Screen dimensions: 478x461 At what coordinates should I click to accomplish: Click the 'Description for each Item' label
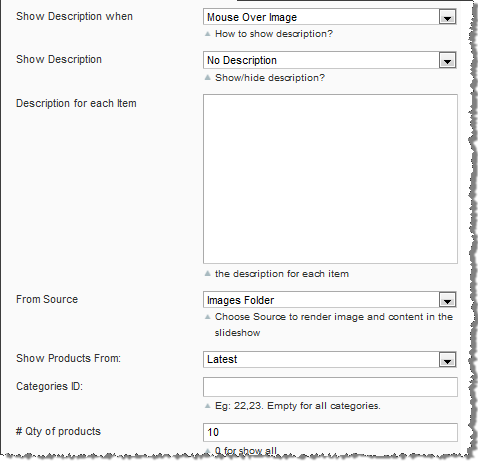pos(76,103)
